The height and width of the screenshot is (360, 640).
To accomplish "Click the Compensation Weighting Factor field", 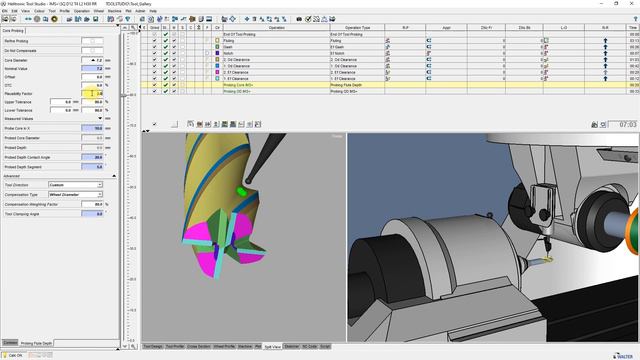I will 92,204.
